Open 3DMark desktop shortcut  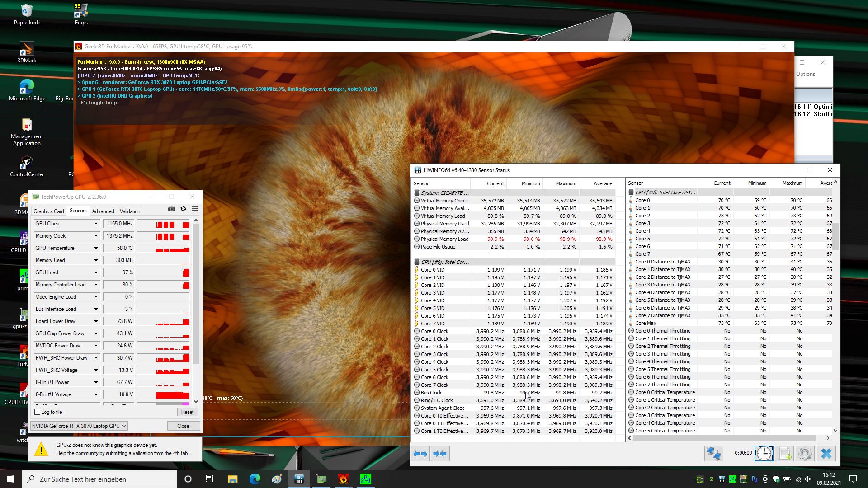[27, 52]
